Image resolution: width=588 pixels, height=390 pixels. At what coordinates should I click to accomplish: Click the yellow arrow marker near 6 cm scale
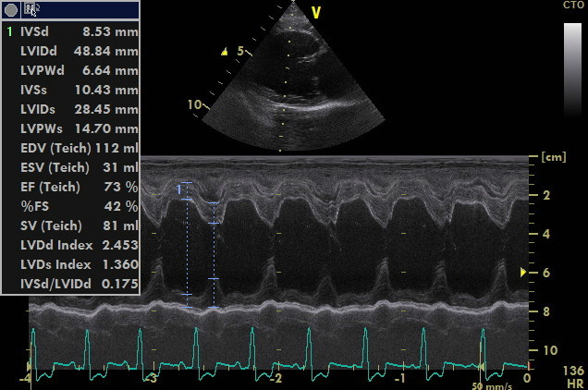(524, 273)
